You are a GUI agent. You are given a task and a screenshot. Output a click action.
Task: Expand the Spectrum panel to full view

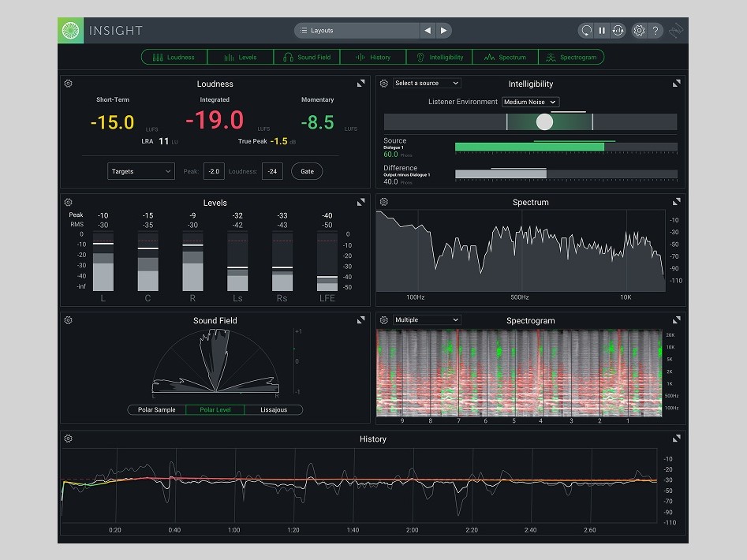(x=676, y=202)
